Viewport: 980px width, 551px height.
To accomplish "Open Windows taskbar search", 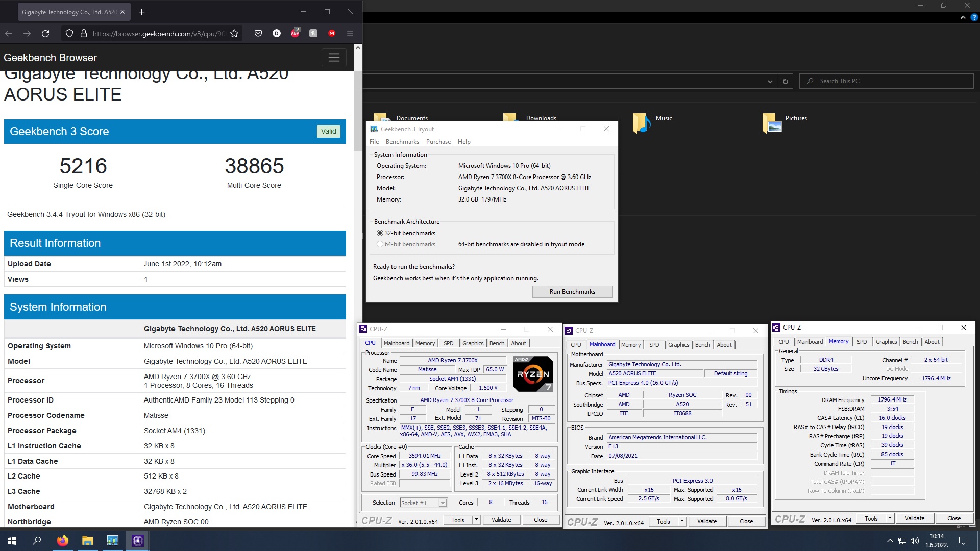I will [x=37, y=541].
